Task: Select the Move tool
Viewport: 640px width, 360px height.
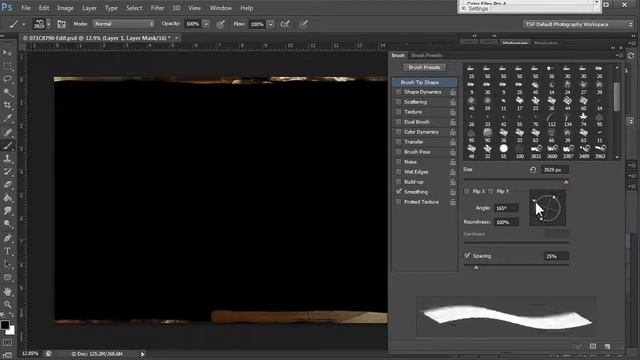Action: 7,53
